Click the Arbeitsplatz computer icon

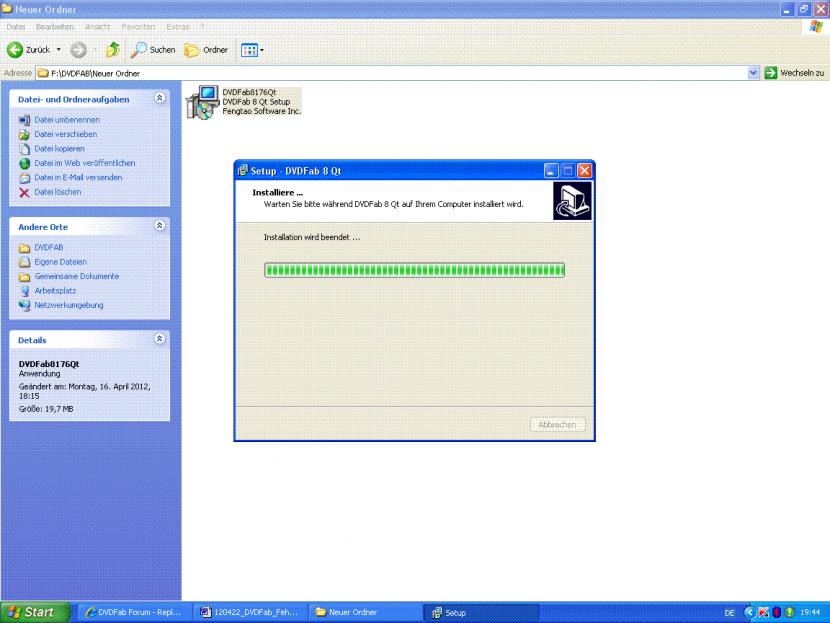(x=25, y=291)
